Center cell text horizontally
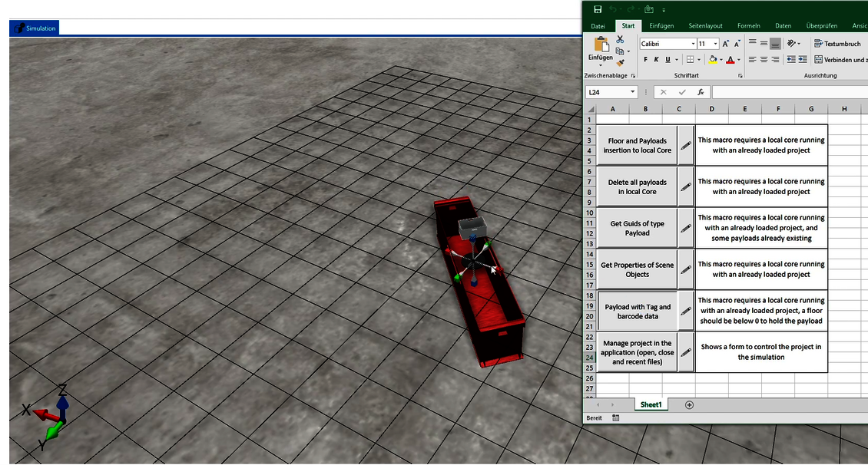 [x=764, y=60]
